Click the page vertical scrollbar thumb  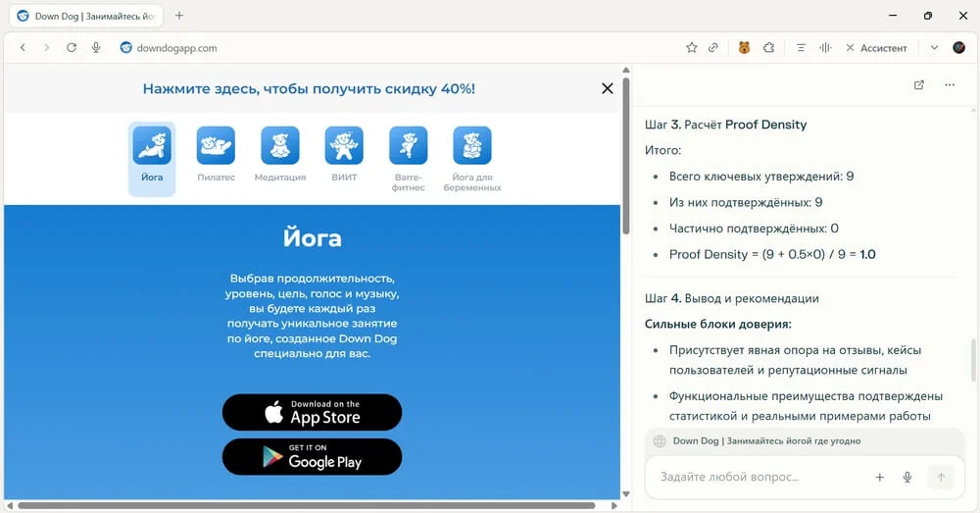626,155
